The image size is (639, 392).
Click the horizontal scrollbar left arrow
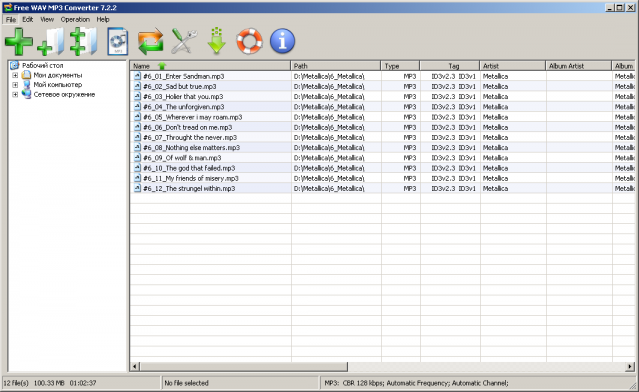(x=135, y=367)
